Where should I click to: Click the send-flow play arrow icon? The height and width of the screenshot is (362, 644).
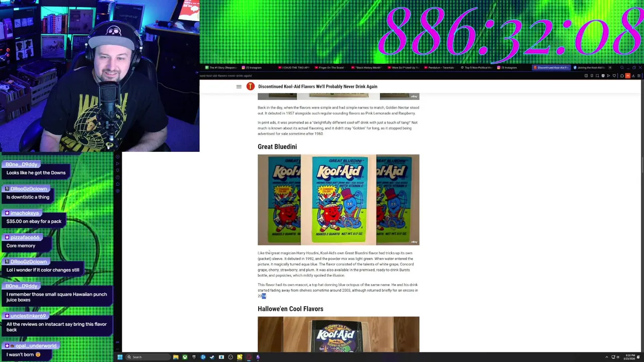point(608,76)
